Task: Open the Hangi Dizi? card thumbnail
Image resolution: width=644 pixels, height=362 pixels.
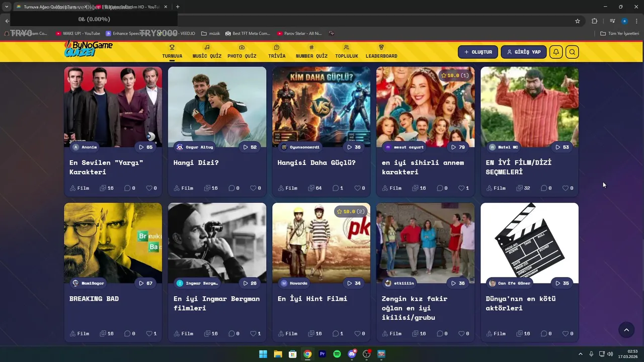Action: [217, 107]
